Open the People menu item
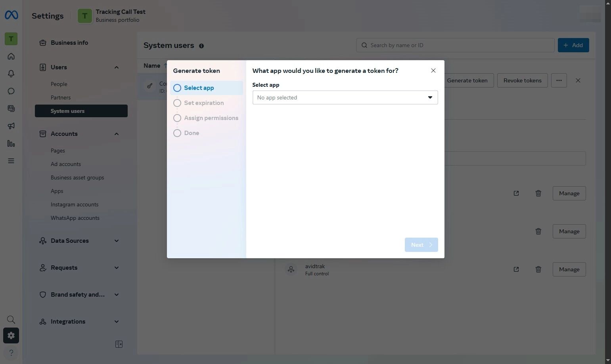This screenshot has width=611, height=364. [x=59, y=84]
